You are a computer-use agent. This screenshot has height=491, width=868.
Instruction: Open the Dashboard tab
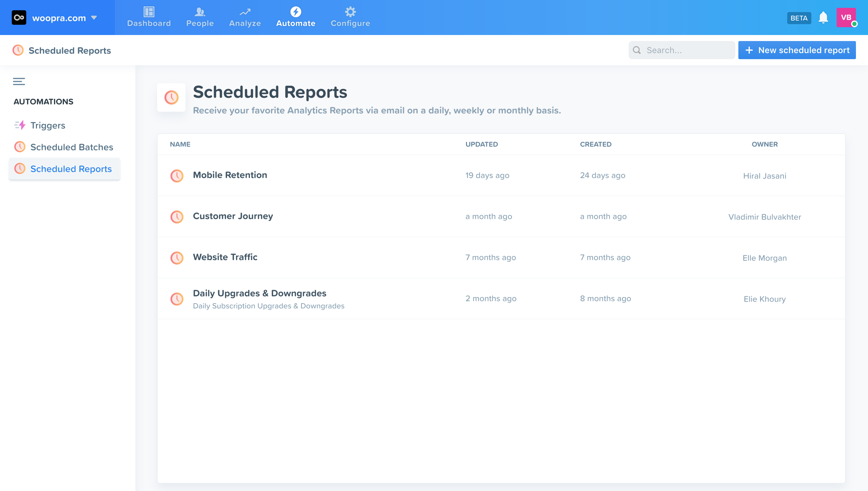pos(149,17)
